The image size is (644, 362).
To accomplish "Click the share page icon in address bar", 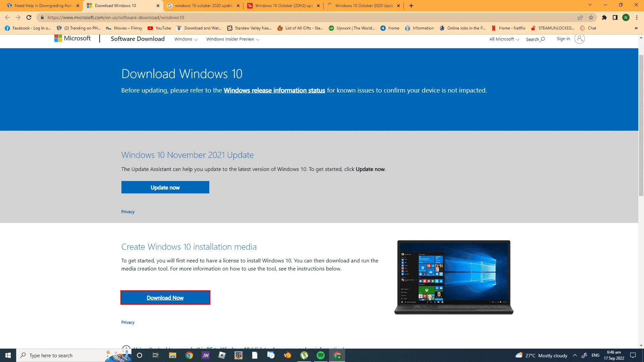I will [580, 17].
